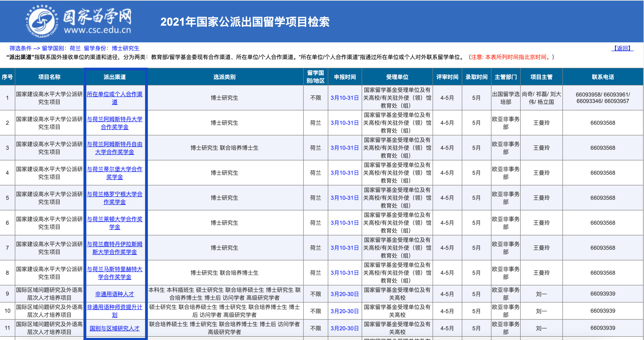
Task: Click the 荷兰 filter condition link
Action: [75, 48]
